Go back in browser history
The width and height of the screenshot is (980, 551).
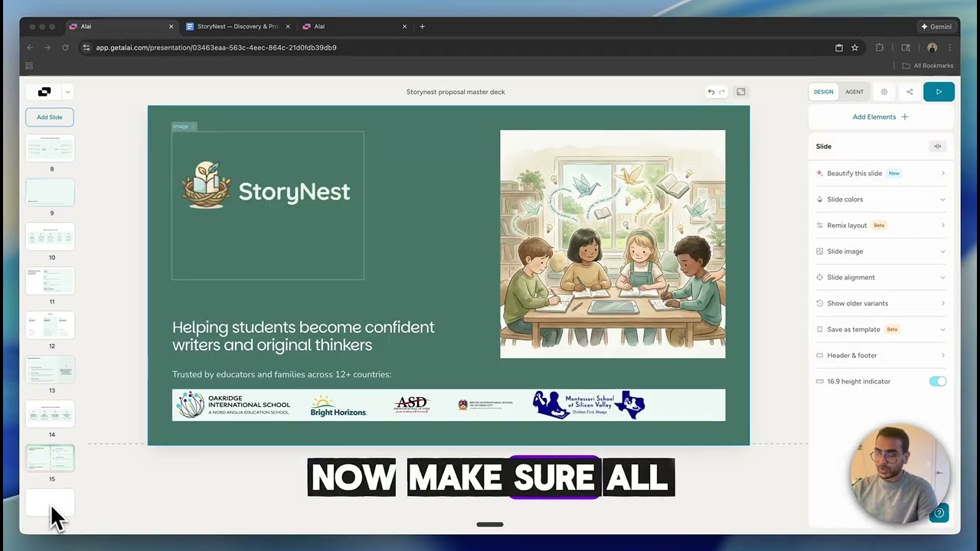click(x=30, y=47)
